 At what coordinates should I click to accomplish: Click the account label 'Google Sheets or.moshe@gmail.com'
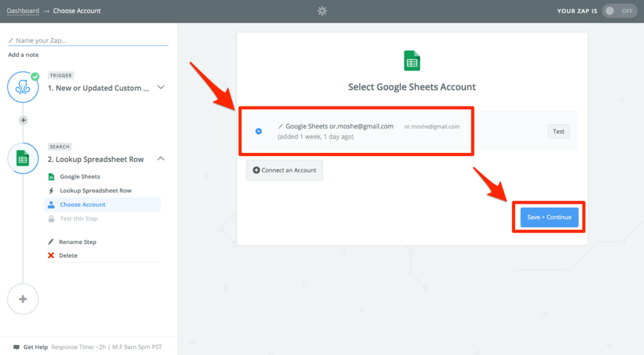click(339, 126)
